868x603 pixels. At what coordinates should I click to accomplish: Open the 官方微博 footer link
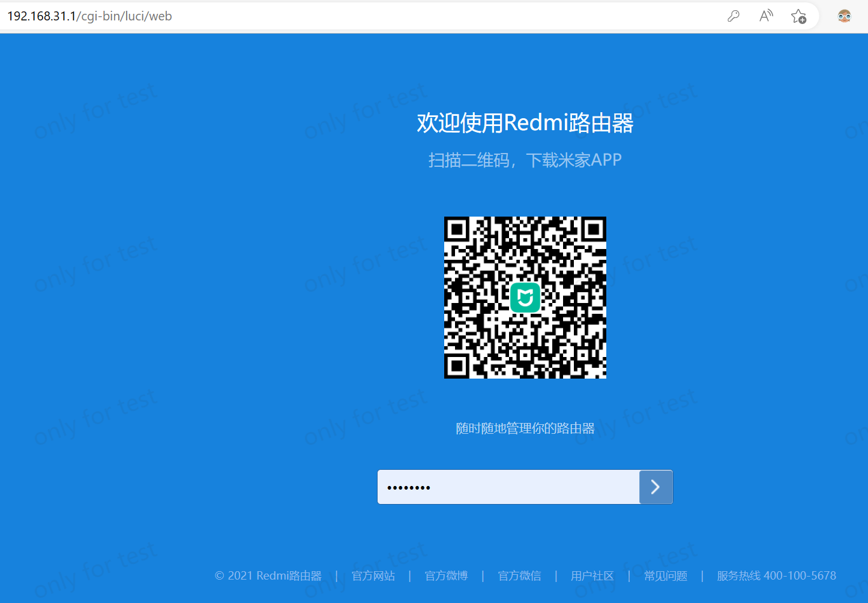pyautogui.click(x=446, y=576)
